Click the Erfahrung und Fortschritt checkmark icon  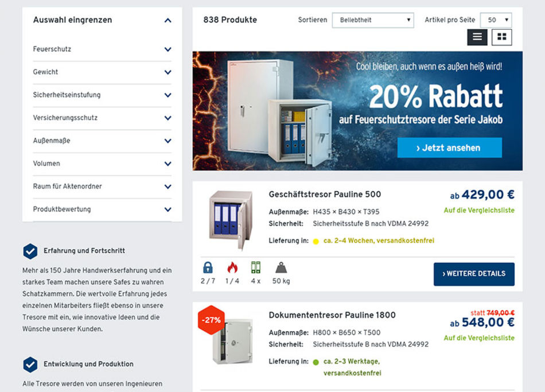point(30,251)
